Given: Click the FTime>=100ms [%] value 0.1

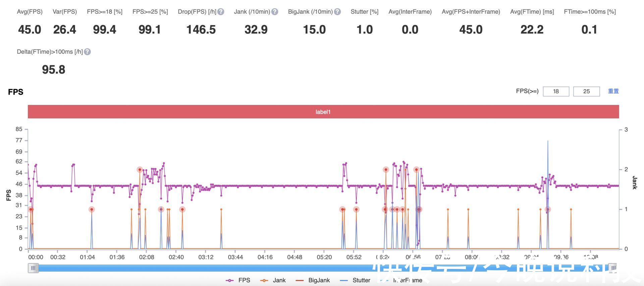Looking at the screenshot, I should (x=589, y=30).
